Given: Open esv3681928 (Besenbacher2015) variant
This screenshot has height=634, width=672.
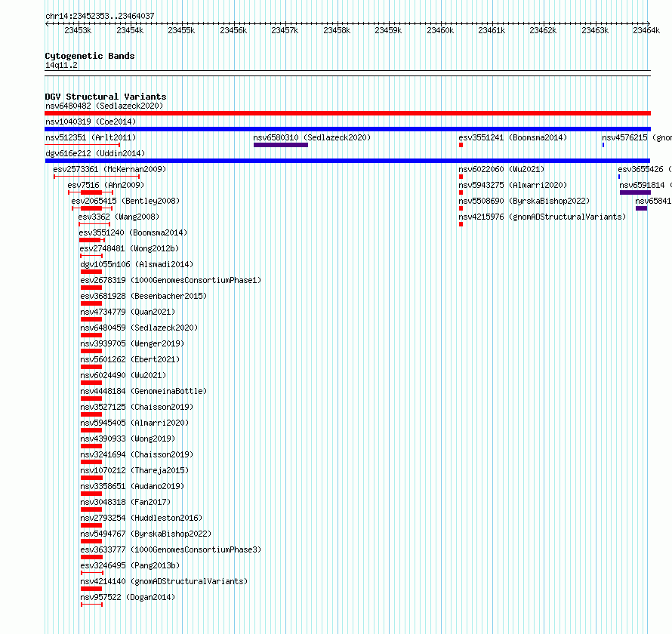Looking at the screenshot, I should (x=143, y=296).
